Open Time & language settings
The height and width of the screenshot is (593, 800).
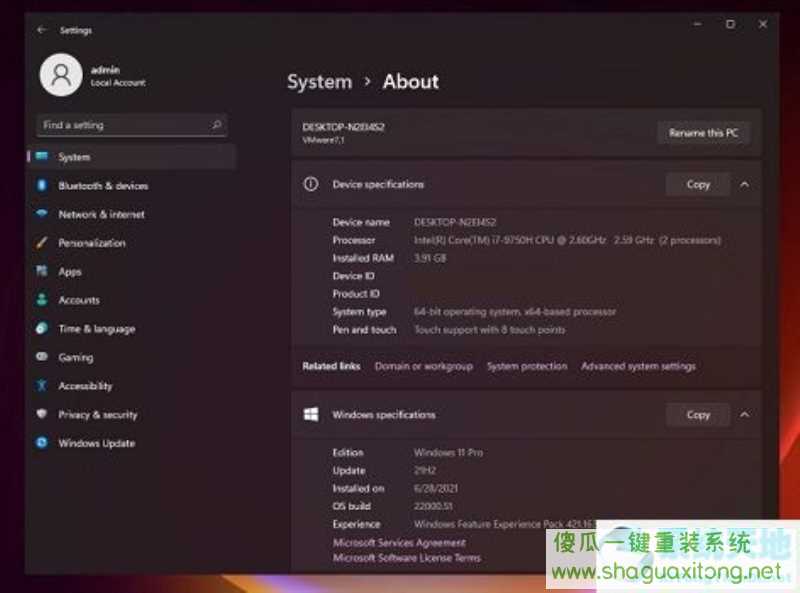coord(132,328)
